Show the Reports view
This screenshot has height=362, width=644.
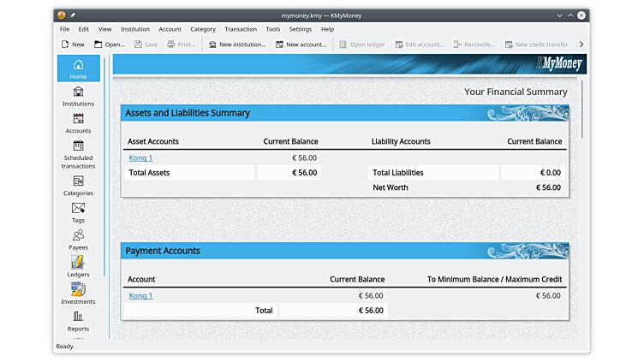(78, 321)
